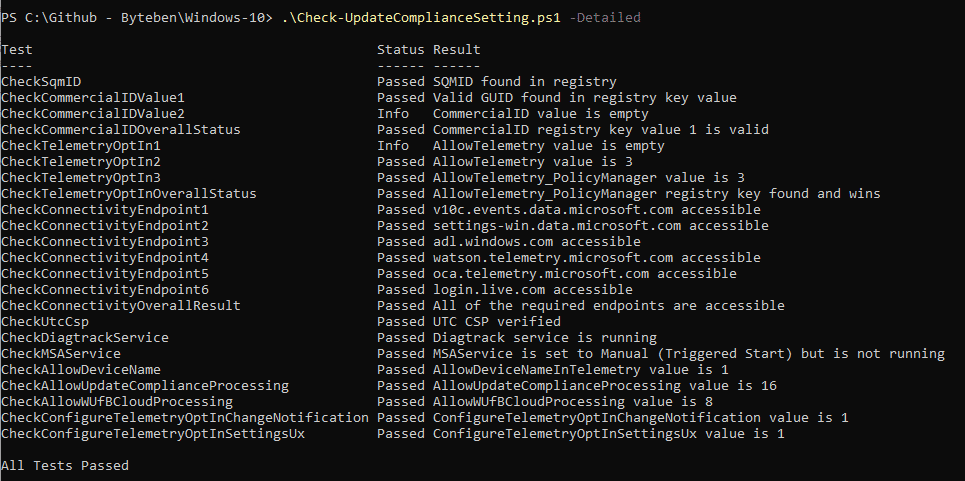Click the CheckTelemetryOptInOverallStatus entry
Image resolution: width=965 pixels, height=481 pixels.
(129, 193)
